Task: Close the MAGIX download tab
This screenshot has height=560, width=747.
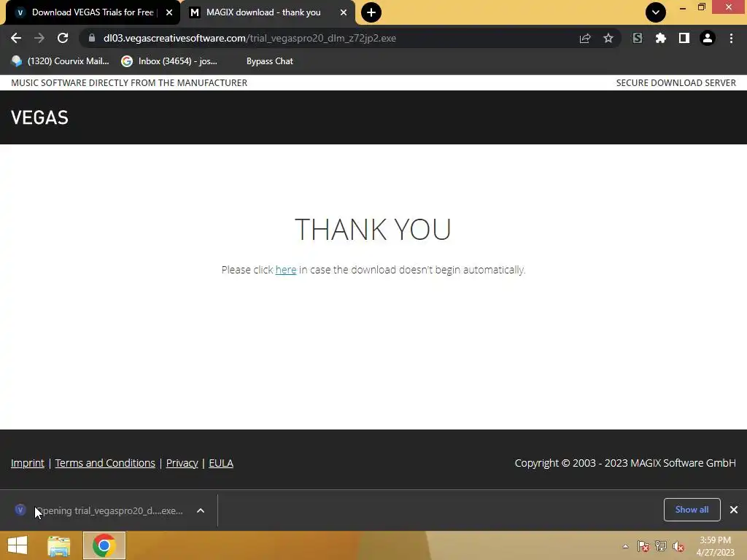Action: (344, 12)
